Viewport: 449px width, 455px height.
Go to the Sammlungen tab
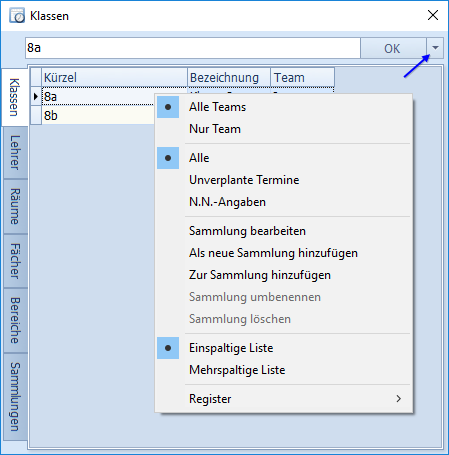click(x=15, y=397)
